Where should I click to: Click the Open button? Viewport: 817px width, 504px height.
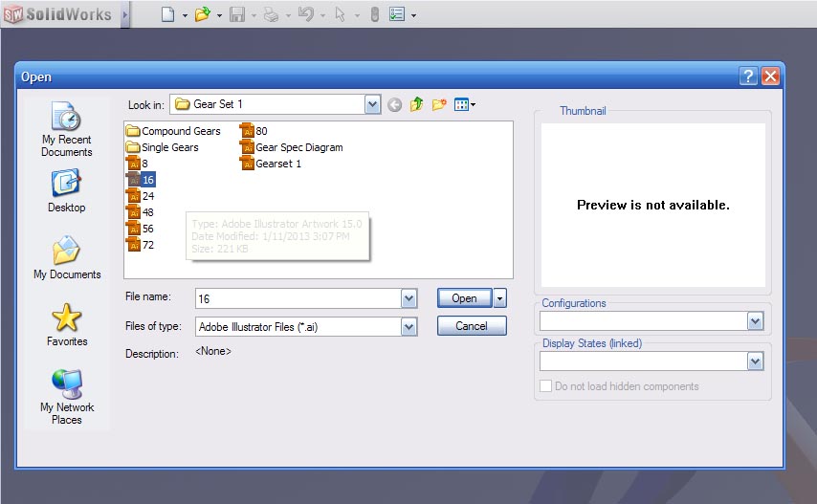(x=464, y=298)
